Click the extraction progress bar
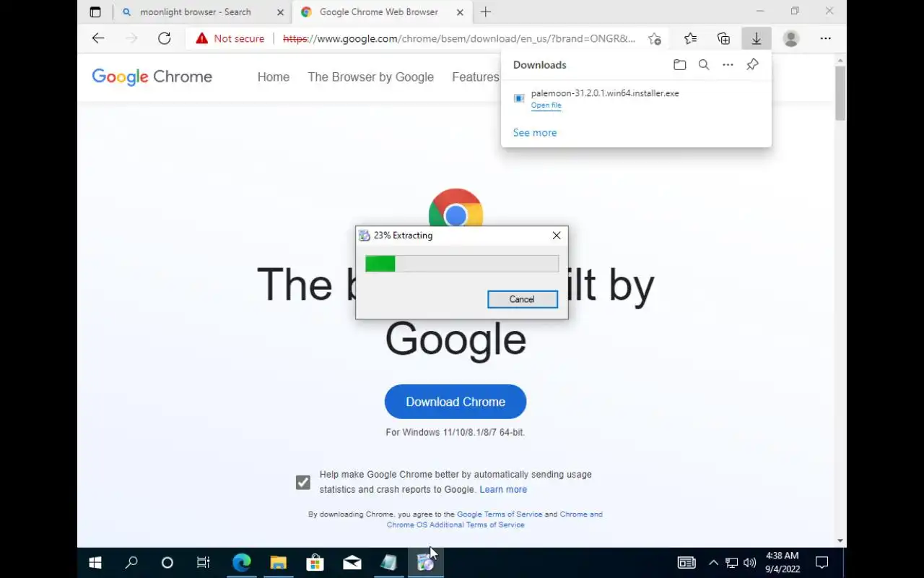 (x=462, y=264)
